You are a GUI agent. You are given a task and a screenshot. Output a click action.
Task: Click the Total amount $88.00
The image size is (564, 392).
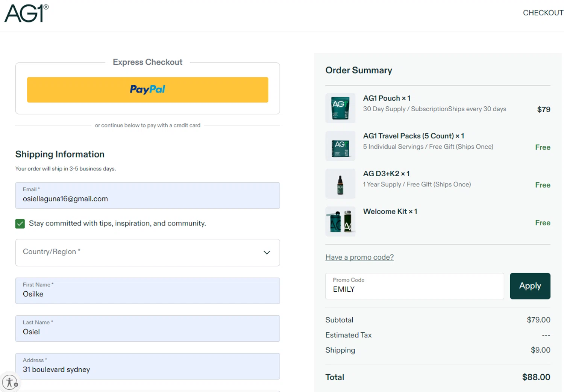pyautogui.click(x=536, y=377)
